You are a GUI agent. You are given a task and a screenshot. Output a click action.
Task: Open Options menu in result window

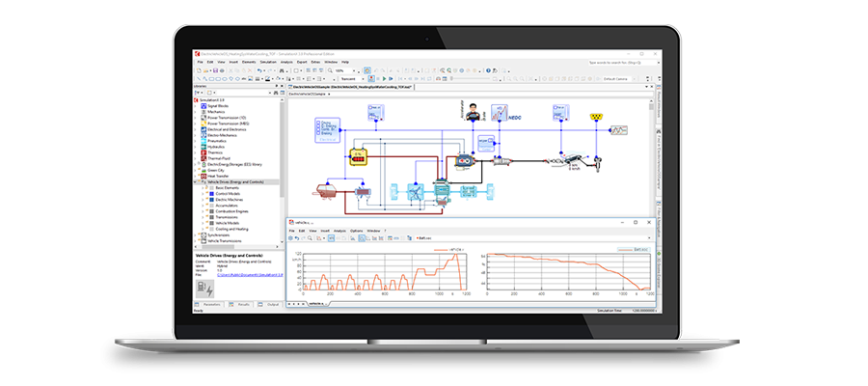click(357, 231)
